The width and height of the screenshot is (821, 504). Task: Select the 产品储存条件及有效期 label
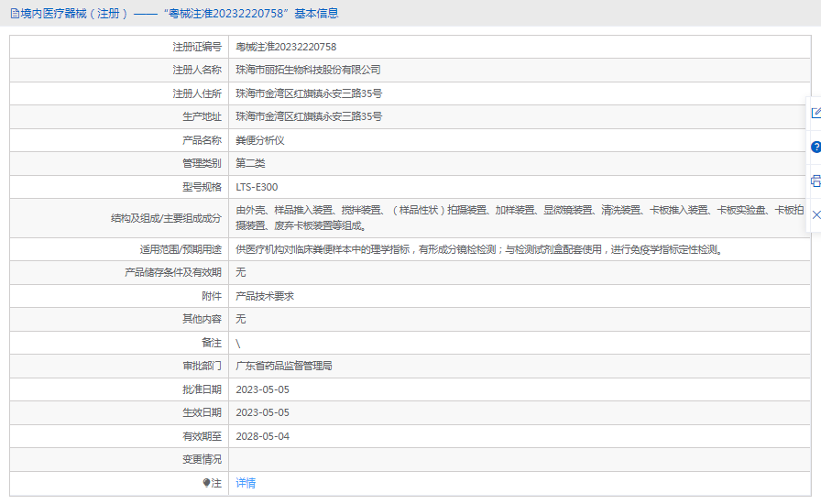point(173,272)
